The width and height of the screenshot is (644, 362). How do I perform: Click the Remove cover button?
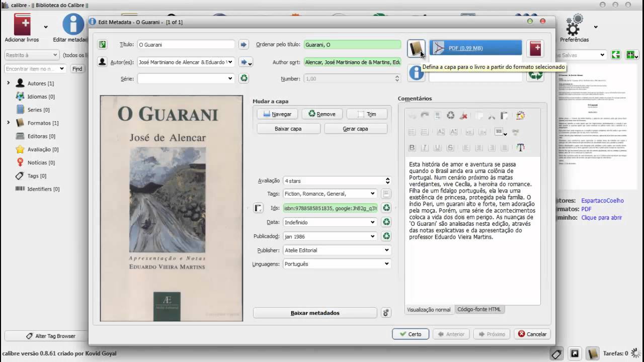(x=322, y=114)
